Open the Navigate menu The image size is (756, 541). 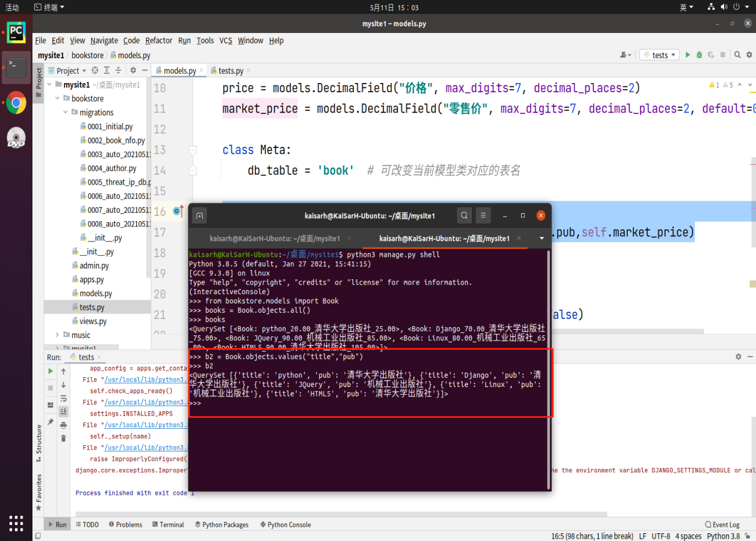[x=104, y=40]
